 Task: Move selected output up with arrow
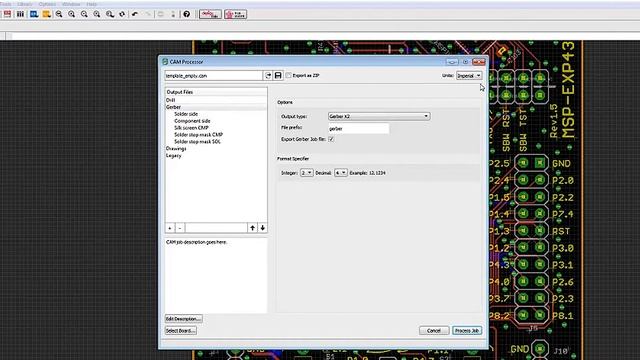click(x=252, y=228)
